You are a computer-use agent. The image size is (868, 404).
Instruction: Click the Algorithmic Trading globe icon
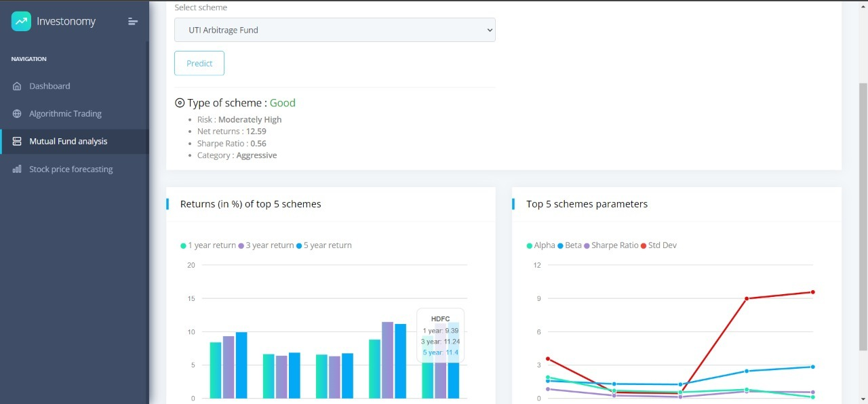tap(17, 114)
